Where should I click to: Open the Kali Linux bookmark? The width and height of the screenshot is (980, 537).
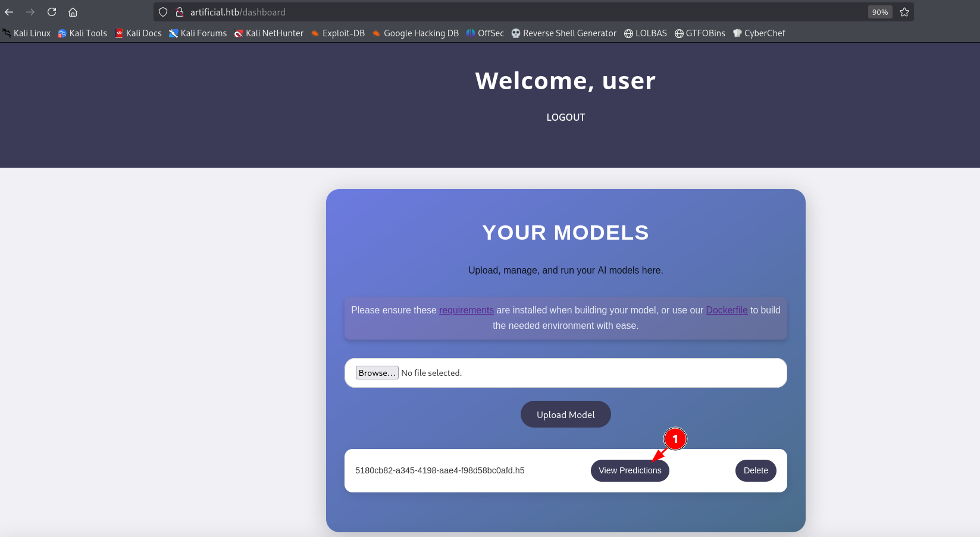tap(27, 33)
